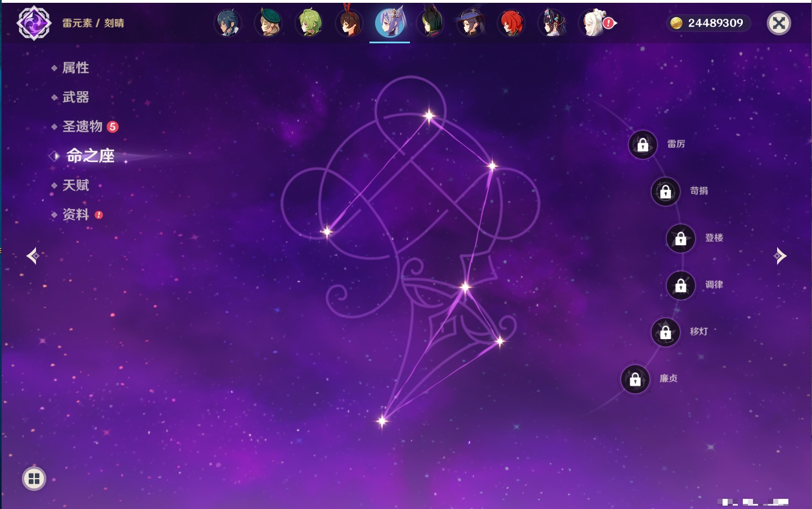Select the white-haired avatar with alert badge
This screenshot has width=812, height=509.
[593, 23]
